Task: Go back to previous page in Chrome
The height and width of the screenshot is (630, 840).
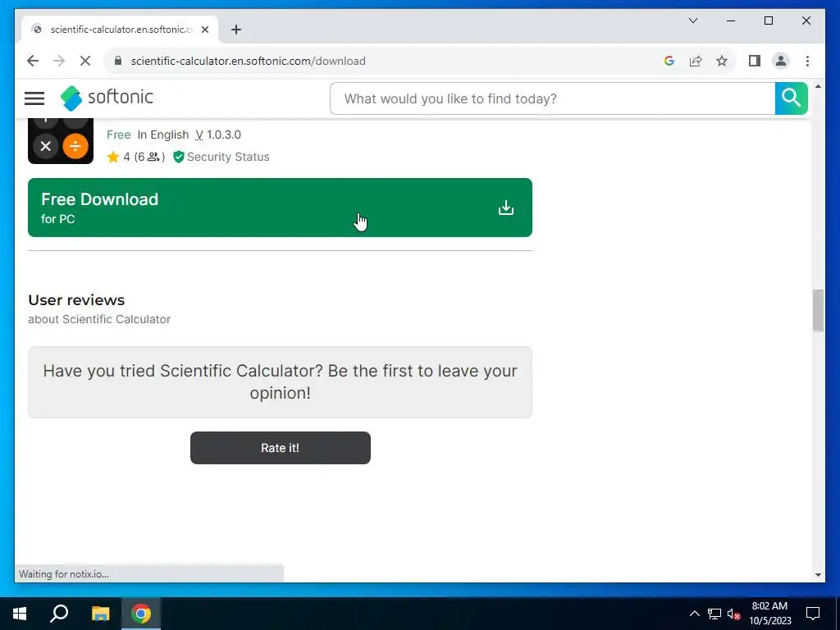Action: point(33,61)
